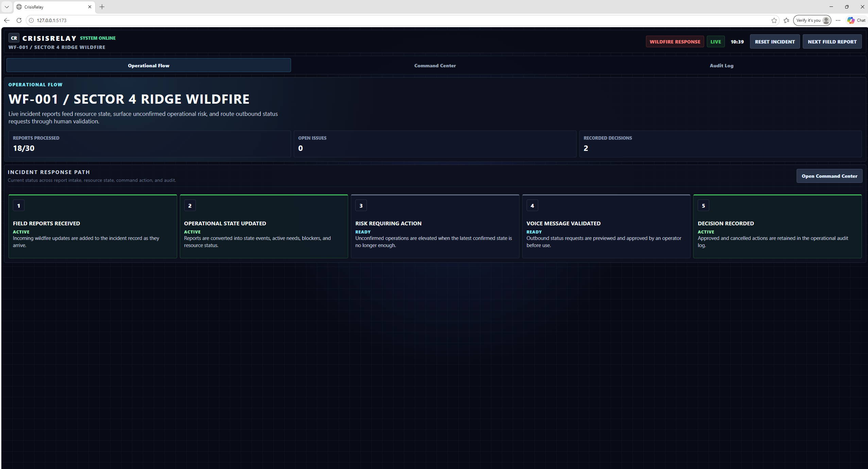
Task: Select the Voice Message Validated card
Action: click(606, 226)
